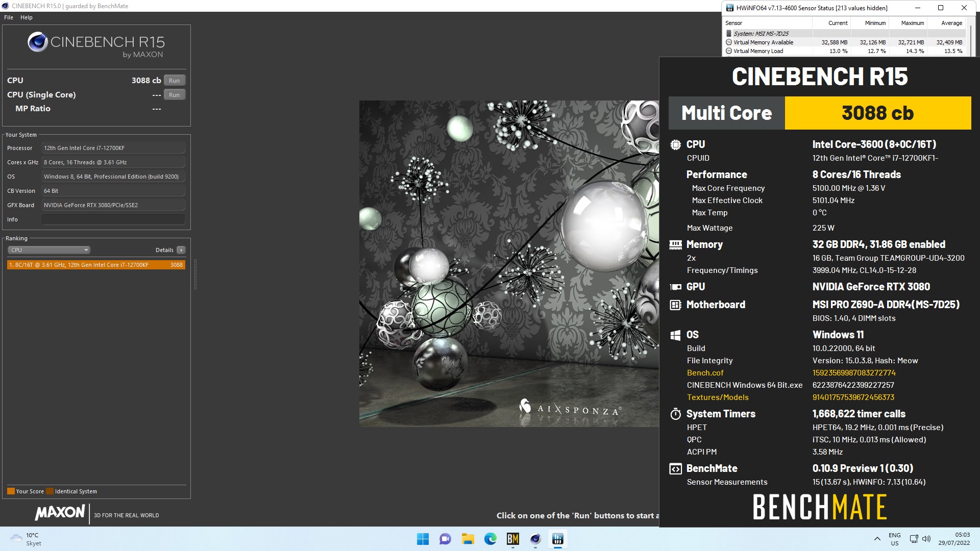Select the System: MSI MS-7D25 sensor row
The image size is (980, 551).
click(x=844, y=34)
